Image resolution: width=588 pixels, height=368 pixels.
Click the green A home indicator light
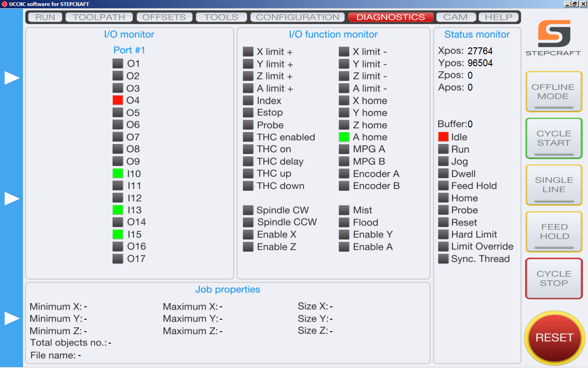coord(344,137)
